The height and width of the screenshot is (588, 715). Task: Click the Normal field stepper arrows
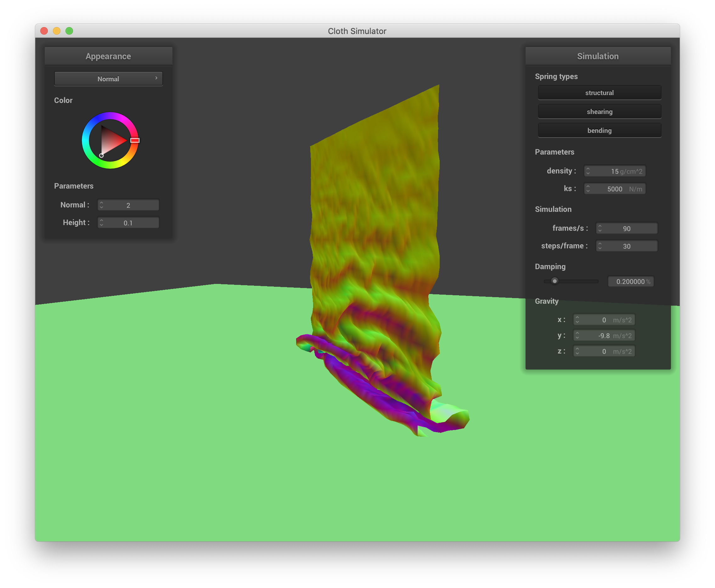(x=101, y=205)
